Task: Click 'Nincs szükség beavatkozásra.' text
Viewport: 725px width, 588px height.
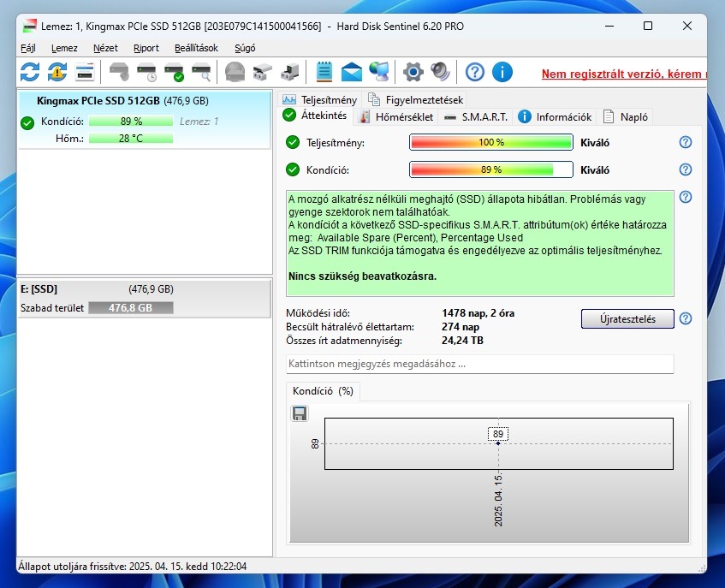Action: (363, 276)
